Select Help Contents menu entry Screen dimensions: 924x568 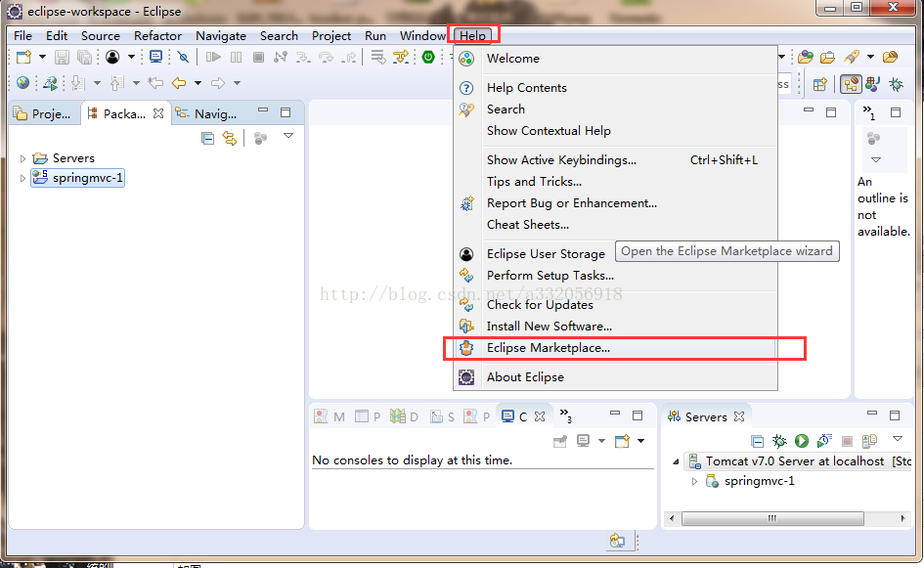615,88
